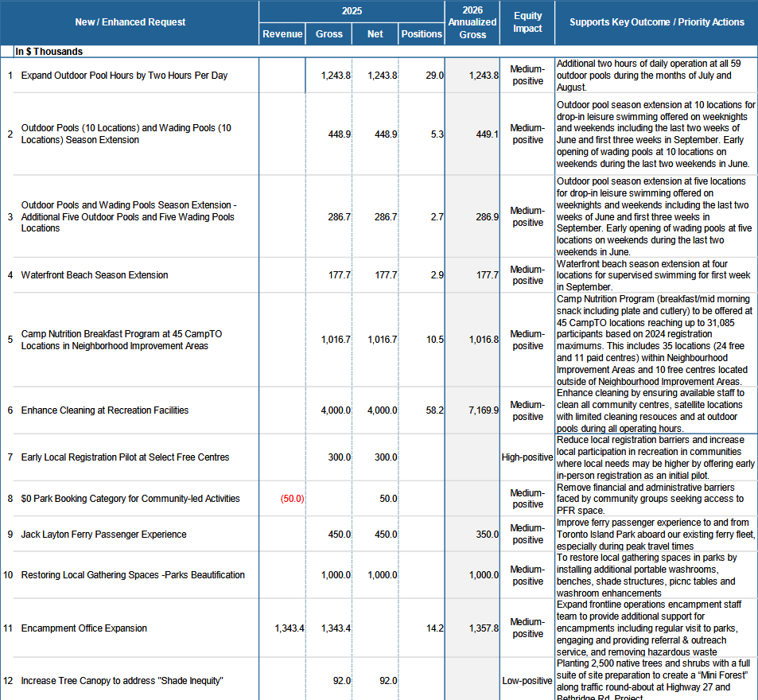This screenshot has width=758, height=700.
Task: Select the 2025 Revenue column header
Action: click(x=282, y=34)
